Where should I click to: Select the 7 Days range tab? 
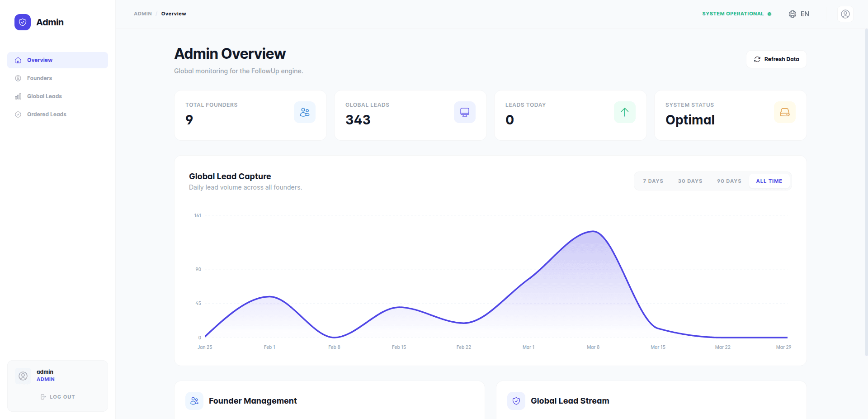653,181
